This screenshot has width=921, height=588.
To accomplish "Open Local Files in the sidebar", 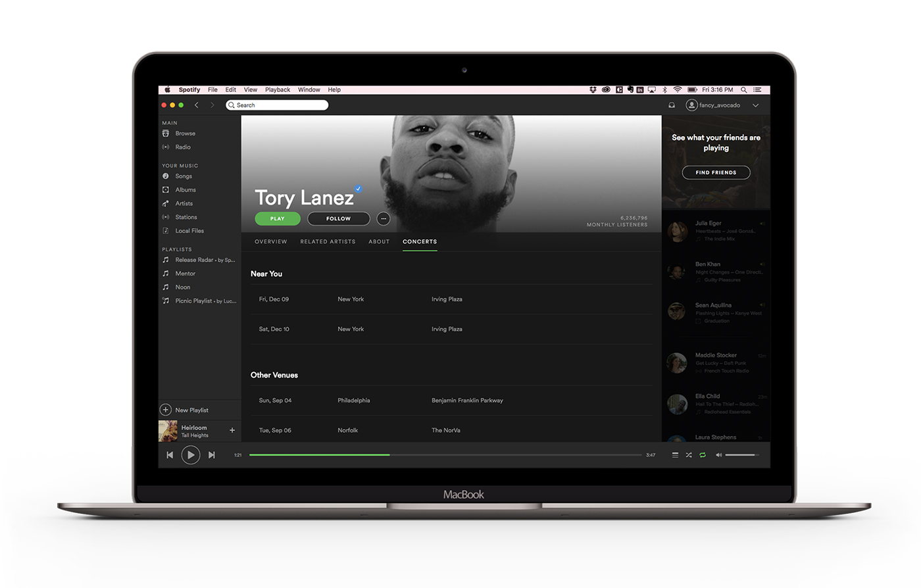I will tap(189, 231).
